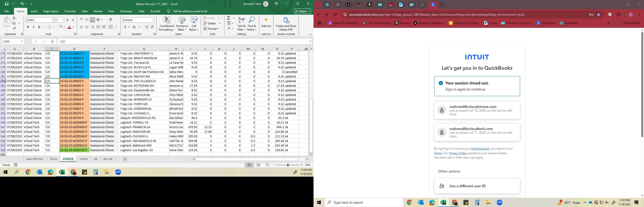644x207 pixels.
Task: Apply Comma Style number format
Action: pyautogui.click(x=140, y=27)
